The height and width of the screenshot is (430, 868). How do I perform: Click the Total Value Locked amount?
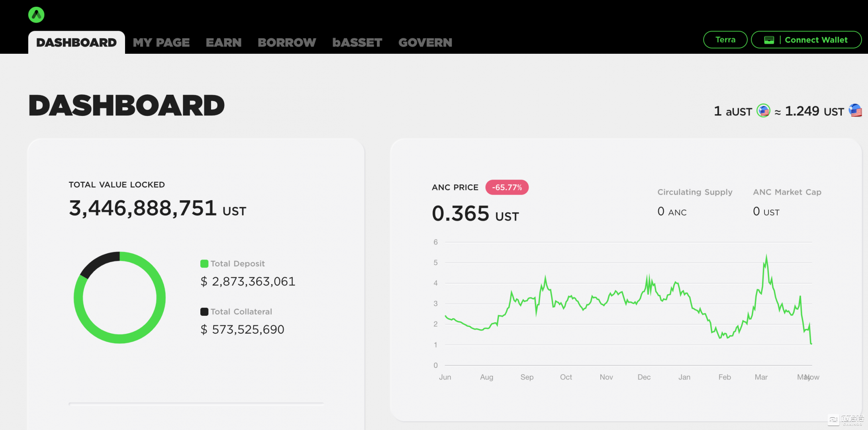[143, 208]
